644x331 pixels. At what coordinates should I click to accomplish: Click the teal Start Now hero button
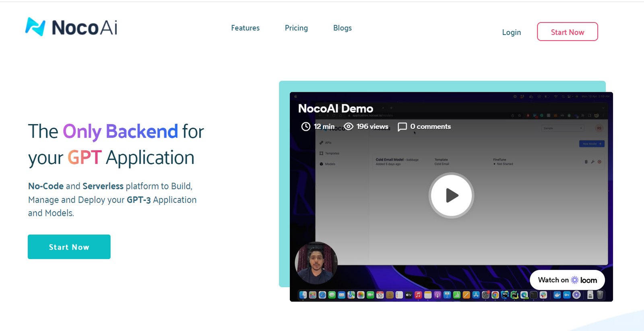pyautogui.click(x=69, y=247)
